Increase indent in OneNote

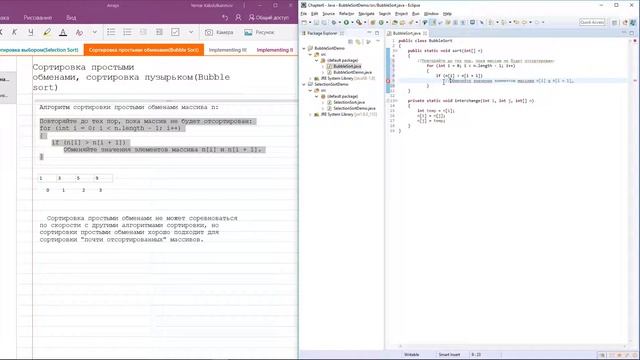[159, 32]
